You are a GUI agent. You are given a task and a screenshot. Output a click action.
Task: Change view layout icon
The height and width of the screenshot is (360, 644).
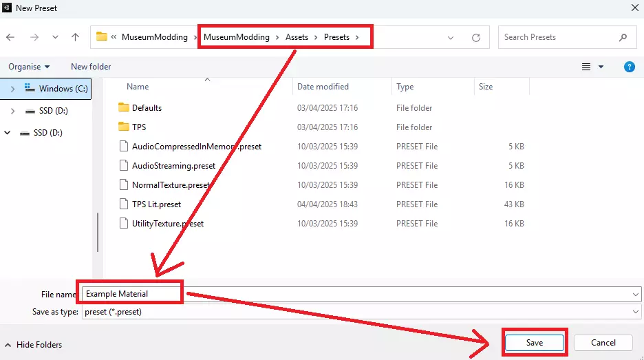(586, 67)
